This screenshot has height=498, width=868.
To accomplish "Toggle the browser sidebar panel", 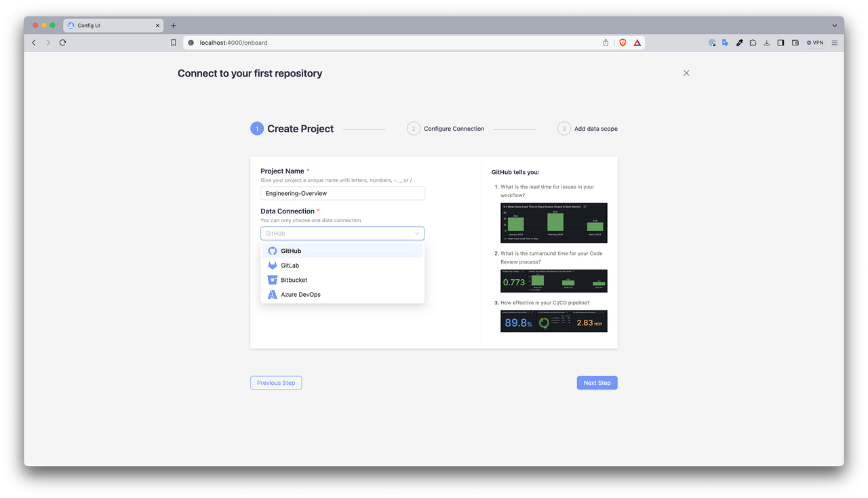I will tap(781, 43).
